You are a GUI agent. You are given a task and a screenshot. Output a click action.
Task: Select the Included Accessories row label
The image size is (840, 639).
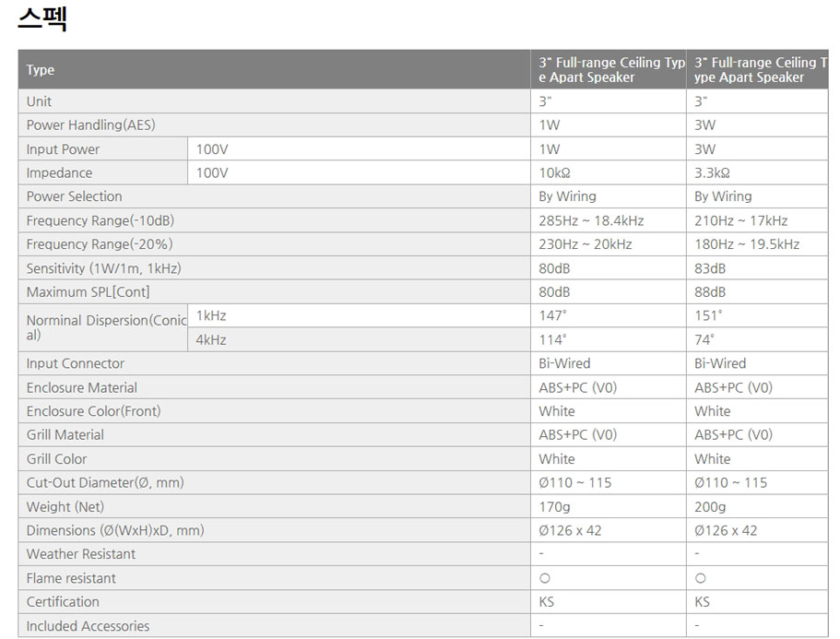[88, 626]
